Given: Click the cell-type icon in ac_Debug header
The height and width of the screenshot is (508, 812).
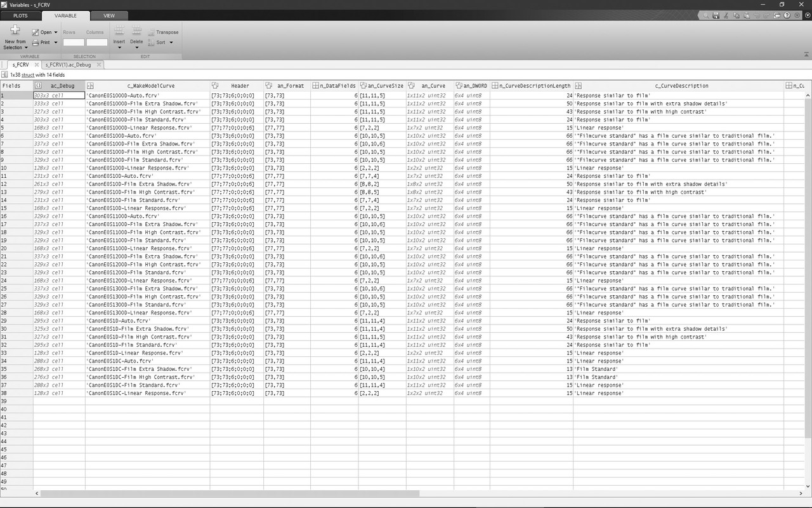Looking at the screenshot, I should tap(39, 86).
